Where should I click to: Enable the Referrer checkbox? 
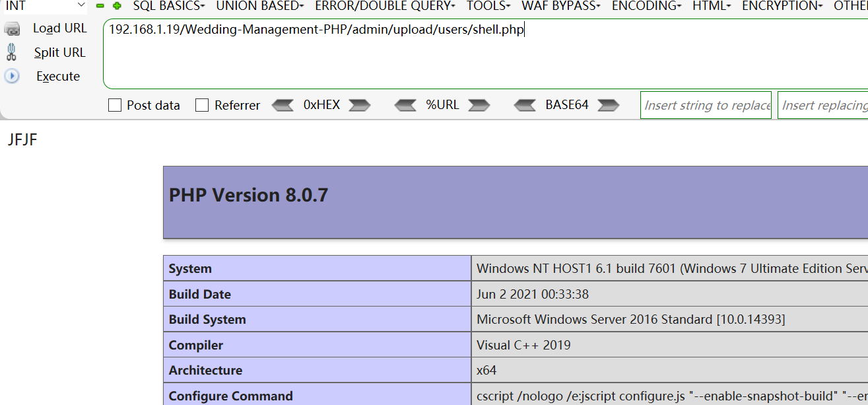(x=202, y=105)
